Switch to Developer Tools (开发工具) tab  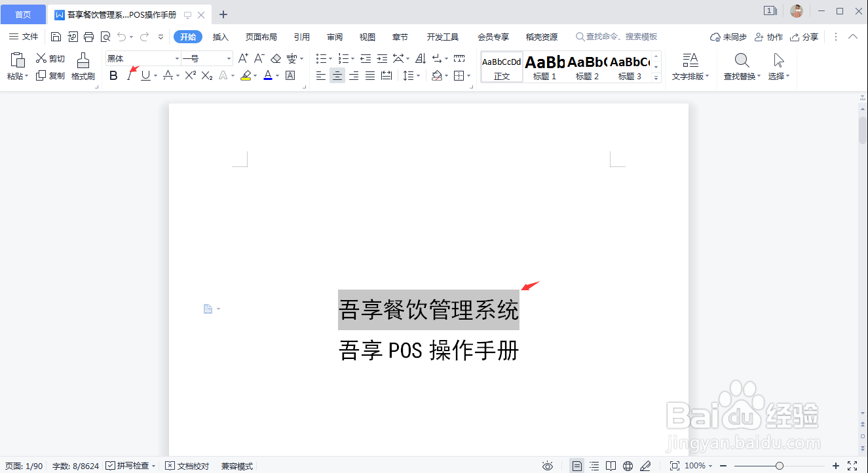[443, 37]
